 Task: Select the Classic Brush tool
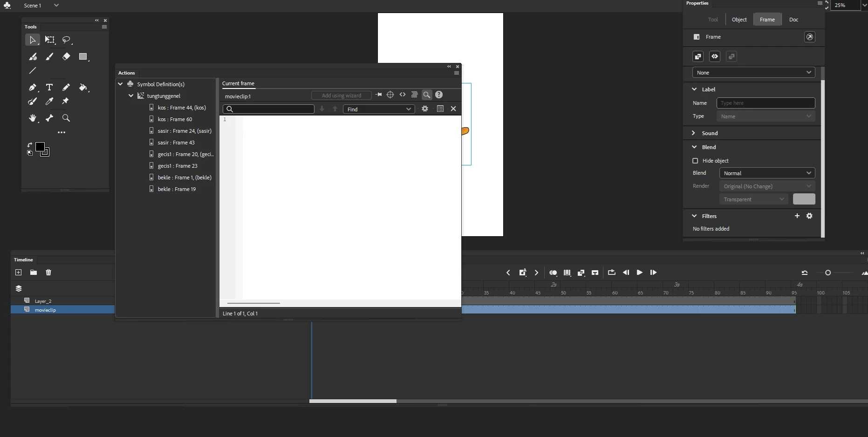tap(49, 57)
